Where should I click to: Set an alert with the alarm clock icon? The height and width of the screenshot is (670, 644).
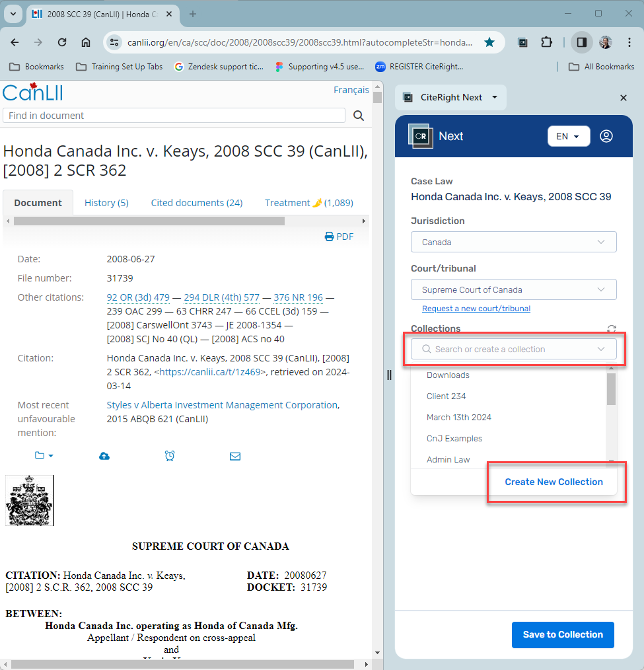(x=170, y=456)
